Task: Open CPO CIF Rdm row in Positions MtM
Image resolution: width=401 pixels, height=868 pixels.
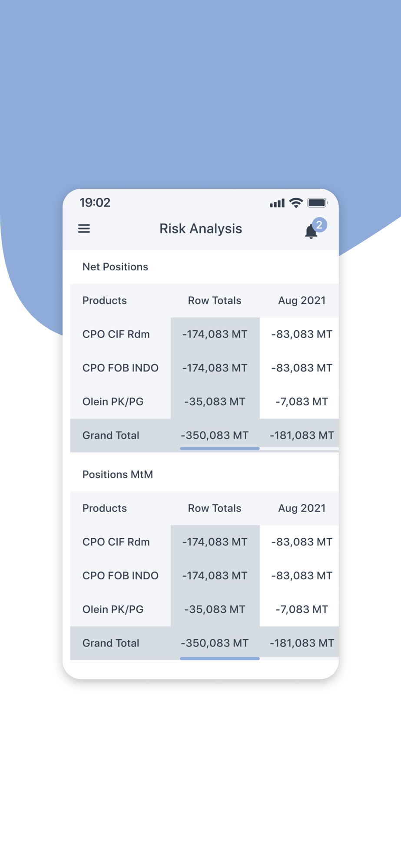Action: (205, 542)
